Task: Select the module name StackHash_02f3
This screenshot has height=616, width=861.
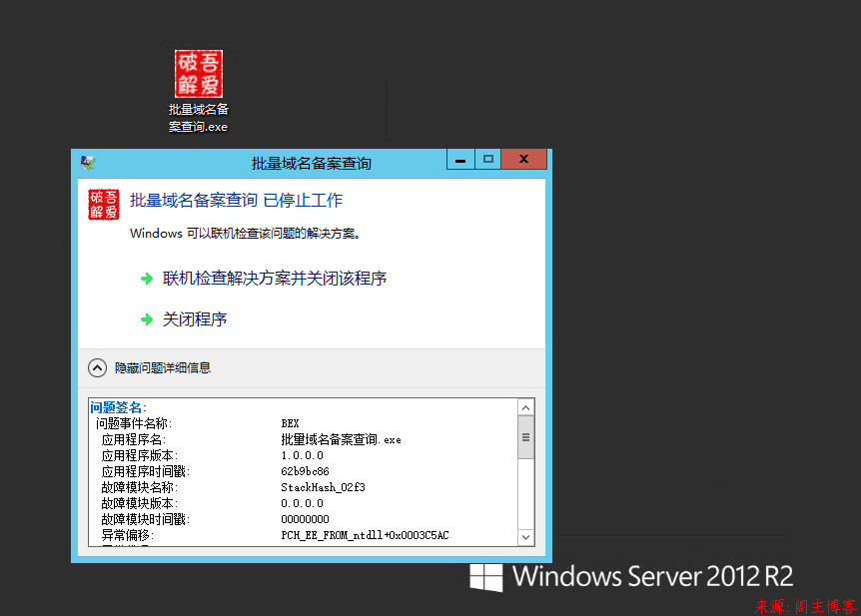Action: [323, 487]
